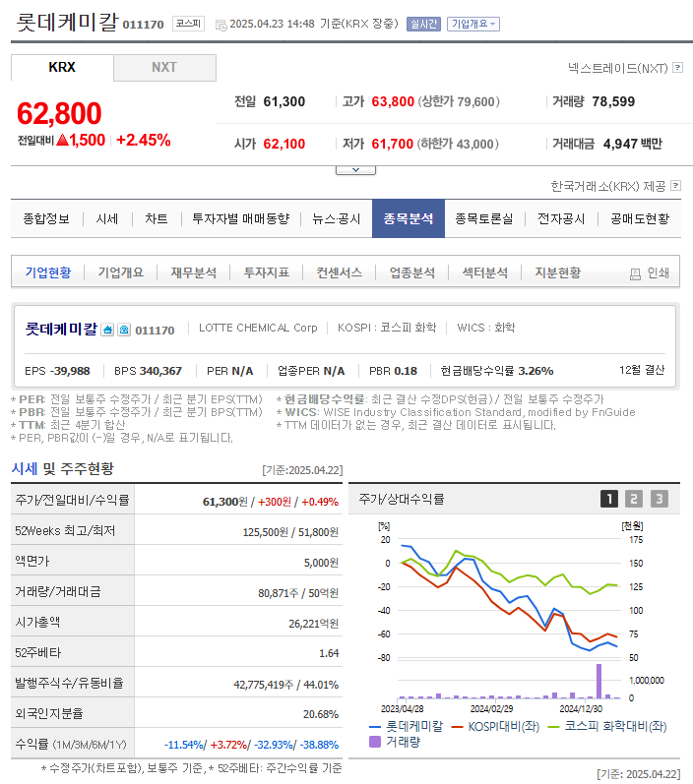Click the 현금배당수익률 value 3.26%

pos(535,371)
